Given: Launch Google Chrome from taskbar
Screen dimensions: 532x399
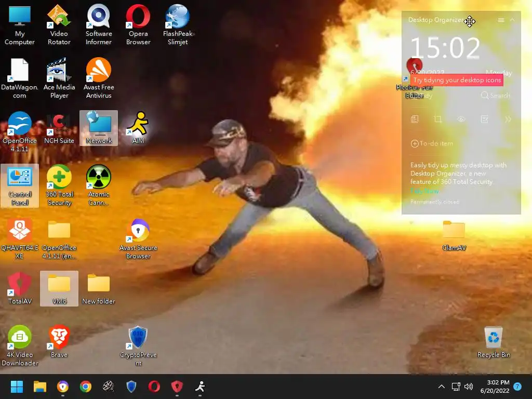Looking at the screenshot, I should pos(86,387).
